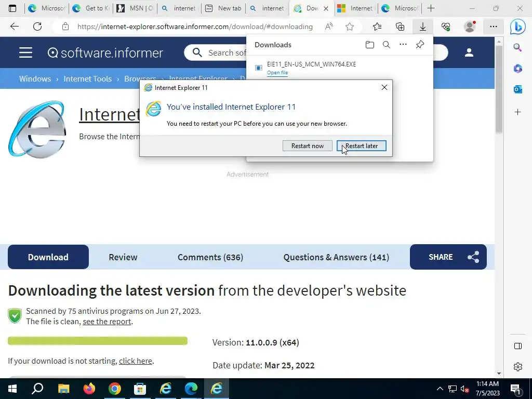
Task: Open taskbar Search
Action: click(x=37, y=389)
